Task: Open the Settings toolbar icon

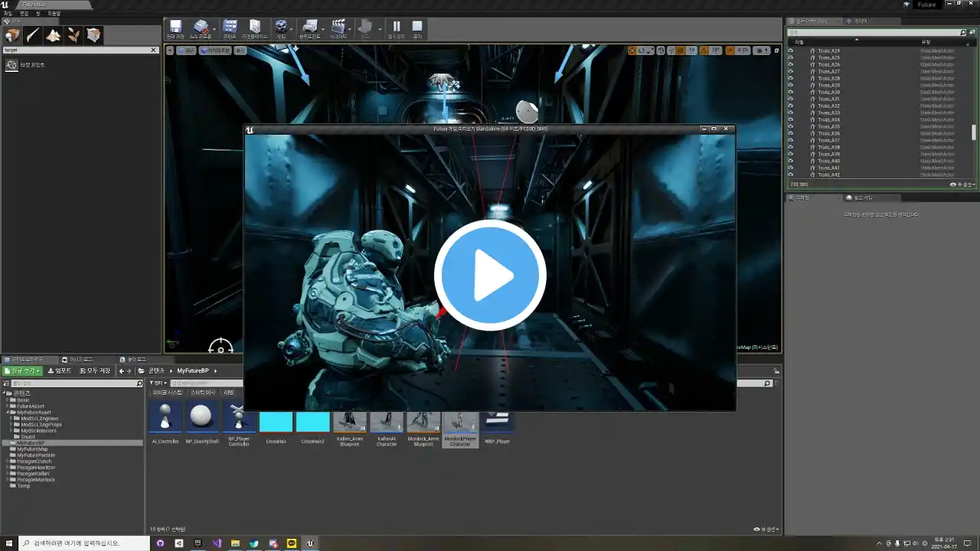Action: (x=281, y=29)
